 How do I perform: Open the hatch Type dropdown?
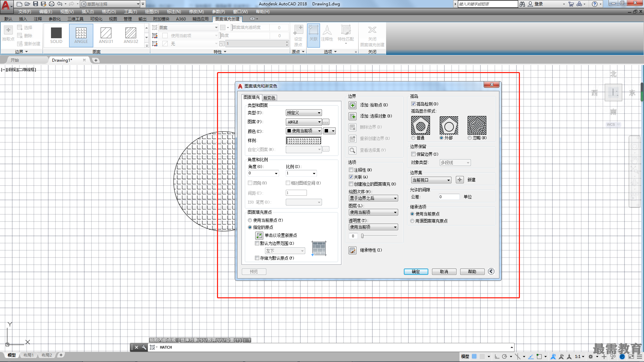[304, 113]
